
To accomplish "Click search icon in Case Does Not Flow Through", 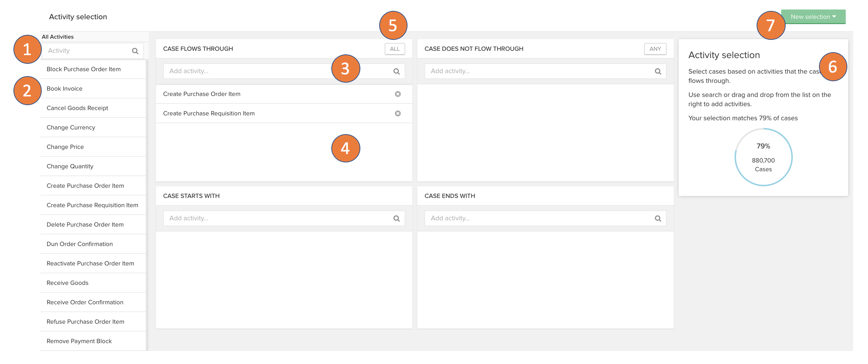I will pyautogui.click(x=658, y=71).
